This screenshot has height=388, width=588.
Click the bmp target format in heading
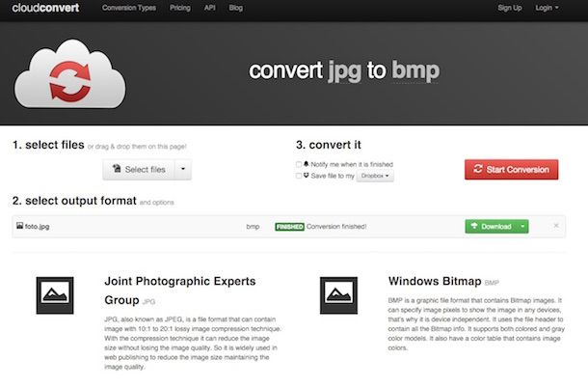pyautogui.click(x=415, y=70)
